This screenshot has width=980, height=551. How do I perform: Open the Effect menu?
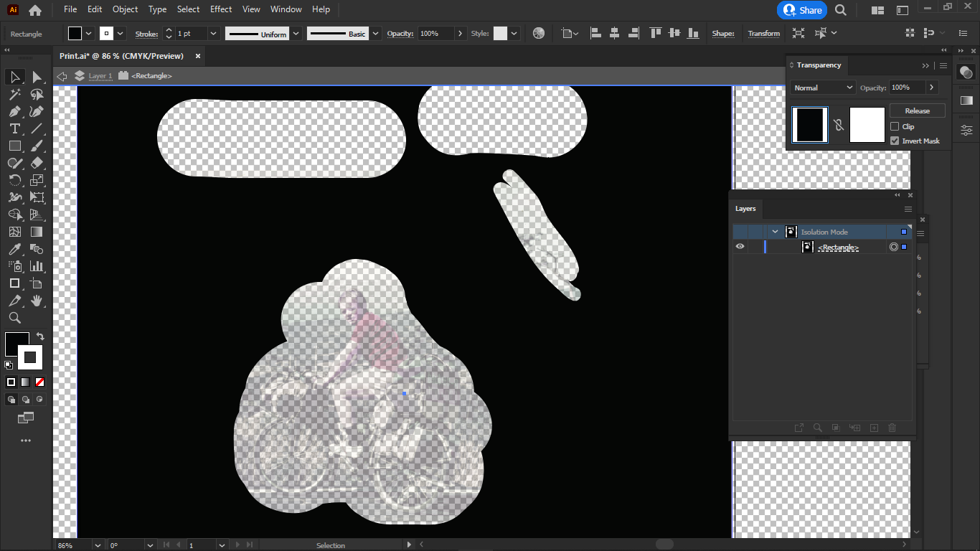coord(220,9)
